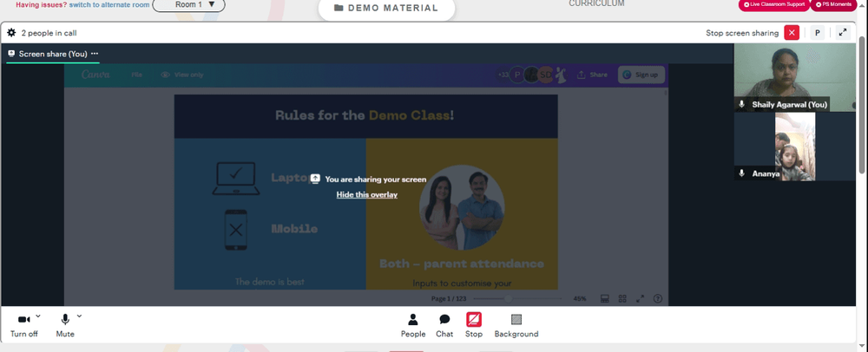This screenshot has width=868, height=352.
Task: Enter Canva fullscreen presentation icon
Action: (x=640, y=298)
